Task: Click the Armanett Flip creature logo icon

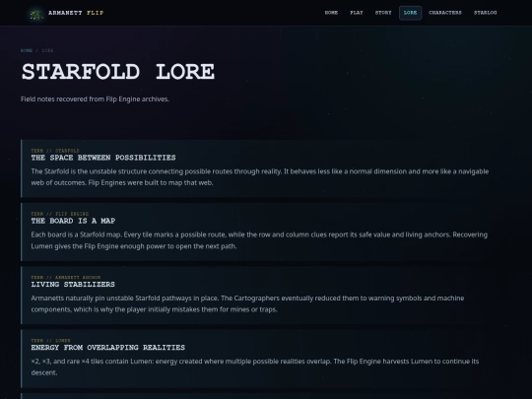Action: coord(36,14)
